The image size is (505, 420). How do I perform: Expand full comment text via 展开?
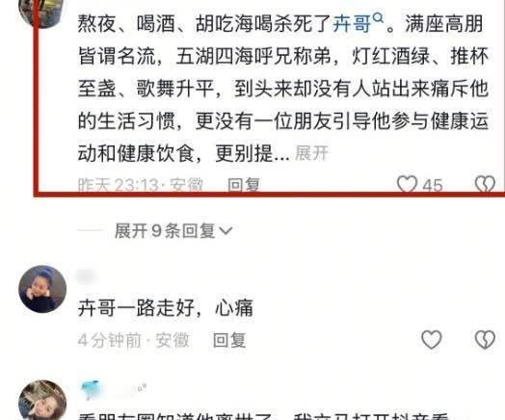[311, 153]
